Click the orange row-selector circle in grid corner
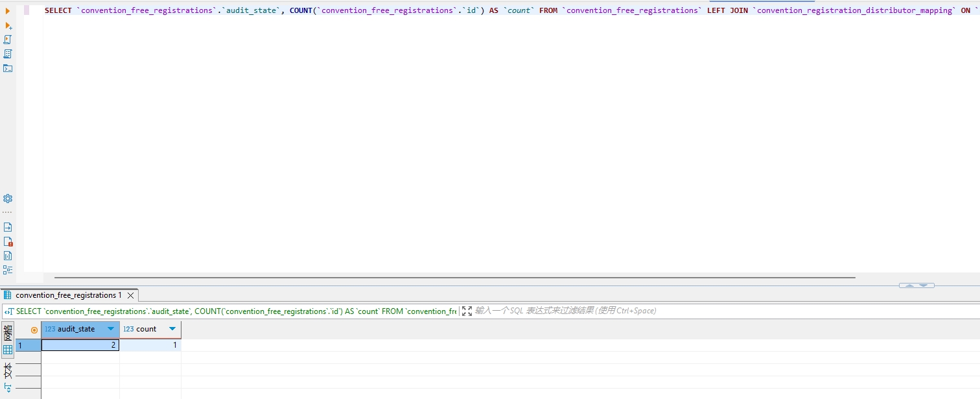The image size is (980, 399). coord(34,330)
